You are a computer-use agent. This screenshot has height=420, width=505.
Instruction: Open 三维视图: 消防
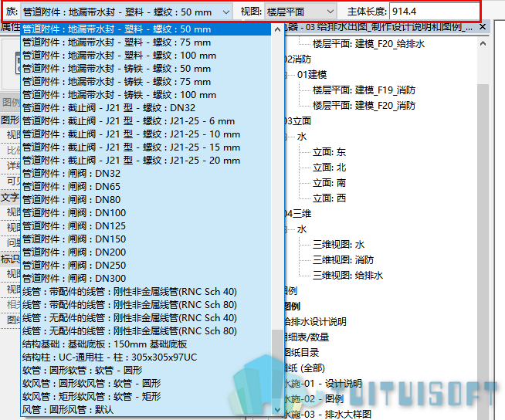click(x=343, y=260)
